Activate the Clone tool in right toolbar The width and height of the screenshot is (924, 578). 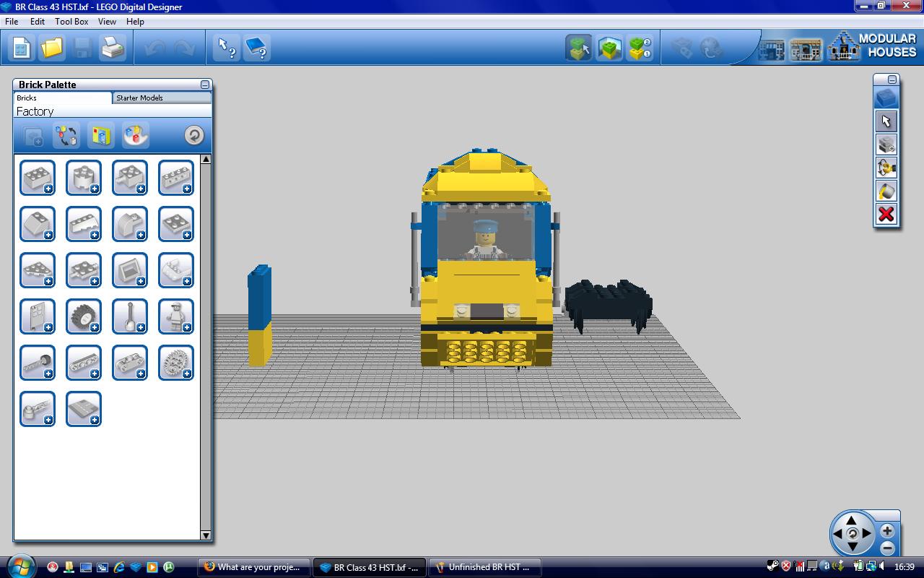pyautogui.click(x=886, y=144)
